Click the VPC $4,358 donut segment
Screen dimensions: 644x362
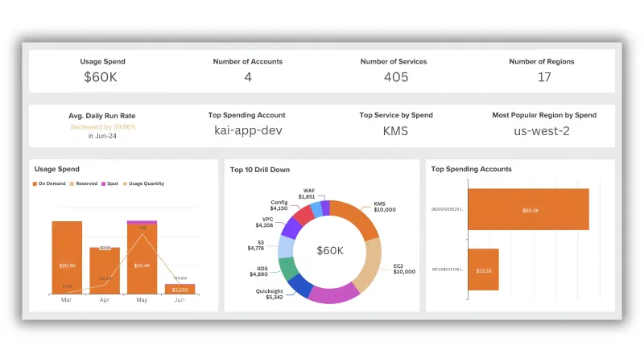[292, 227]
